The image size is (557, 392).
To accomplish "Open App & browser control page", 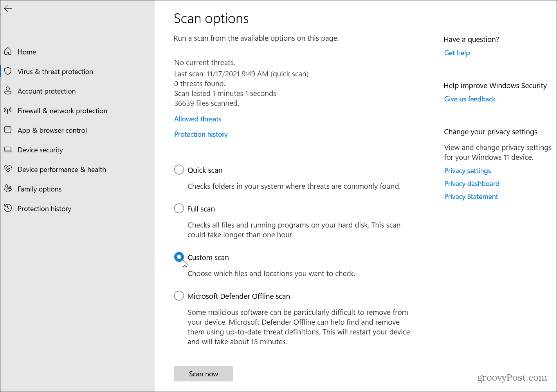I will [x=52, y=130].
